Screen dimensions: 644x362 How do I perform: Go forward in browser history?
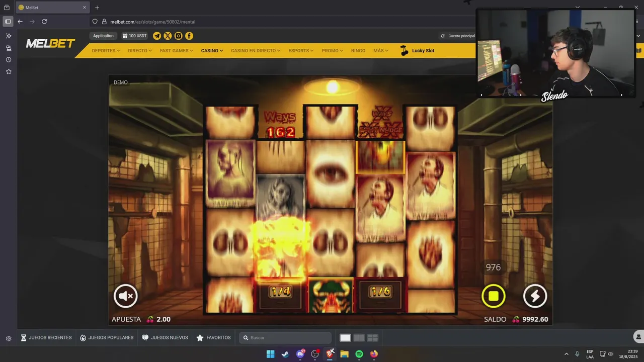click(32, 22)
